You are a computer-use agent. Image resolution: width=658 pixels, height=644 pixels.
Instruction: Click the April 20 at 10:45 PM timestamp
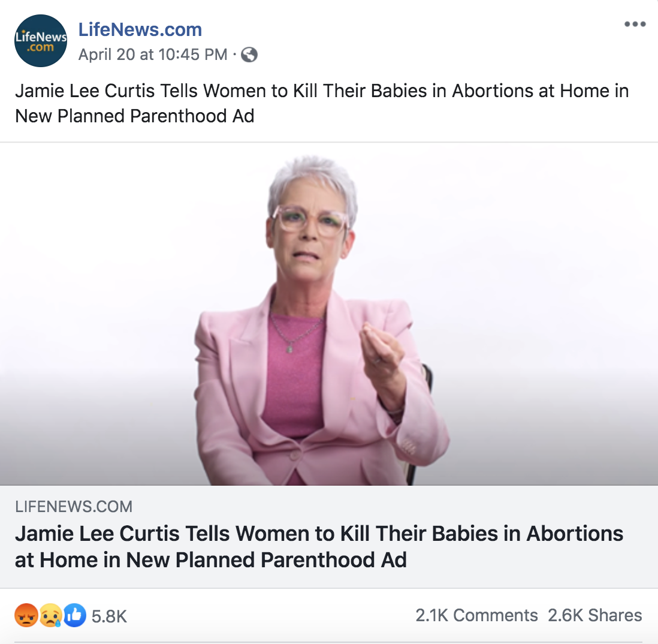point(153,55)
